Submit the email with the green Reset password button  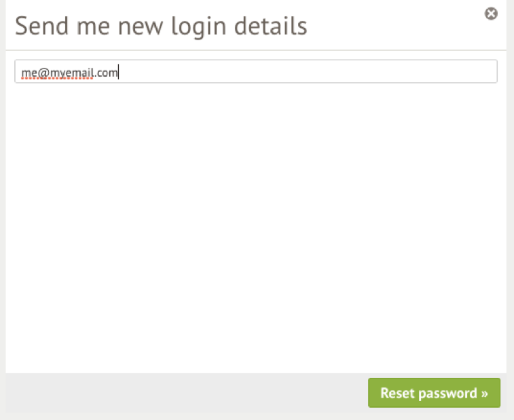(x=434, y=392)
